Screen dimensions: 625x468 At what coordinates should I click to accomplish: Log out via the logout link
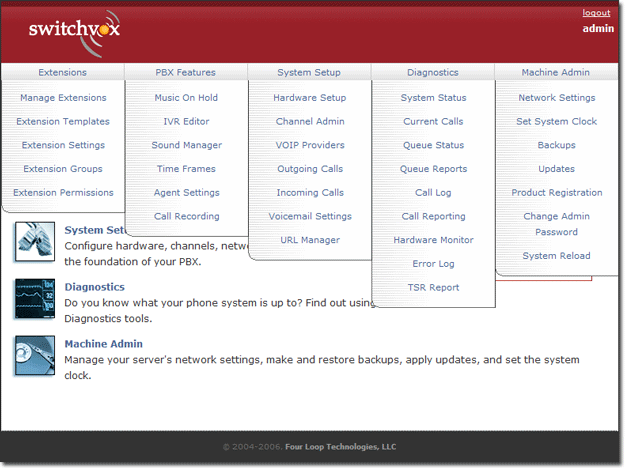pyautogui.click(x=596, y=13)
